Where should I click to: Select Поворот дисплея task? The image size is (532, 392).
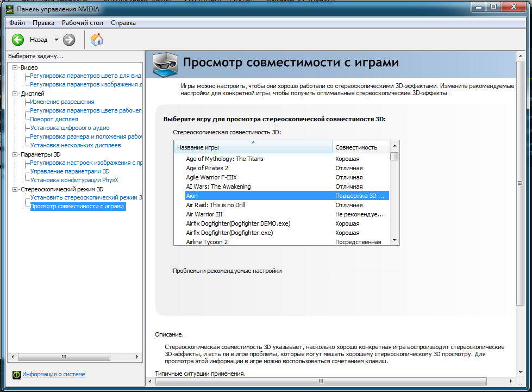tap(54, 119)
